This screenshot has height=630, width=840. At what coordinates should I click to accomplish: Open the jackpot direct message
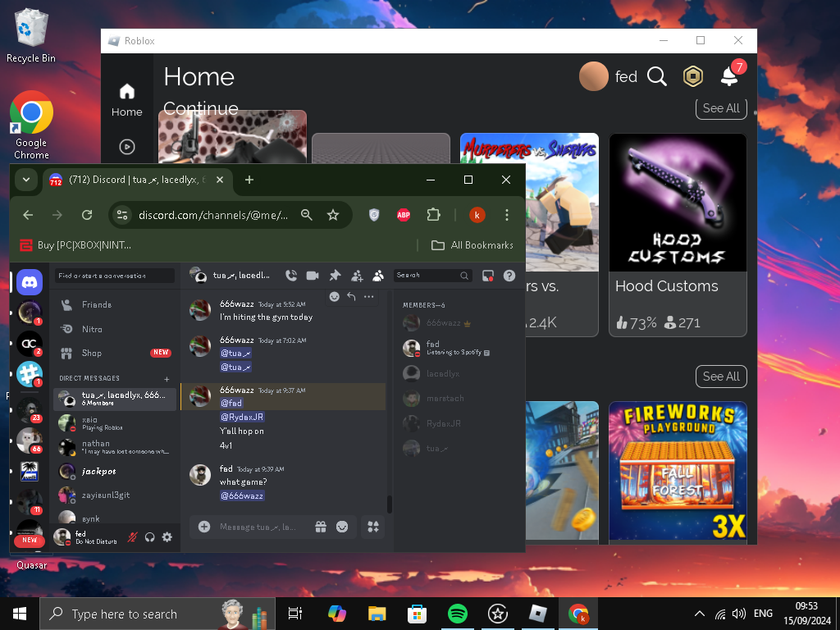pyautogui.click(x=115, y=472)
